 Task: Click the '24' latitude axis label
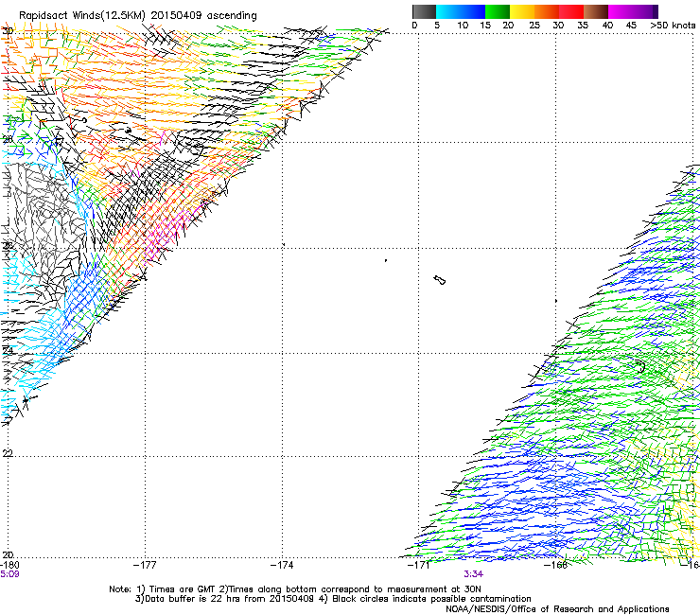(8, 350)
